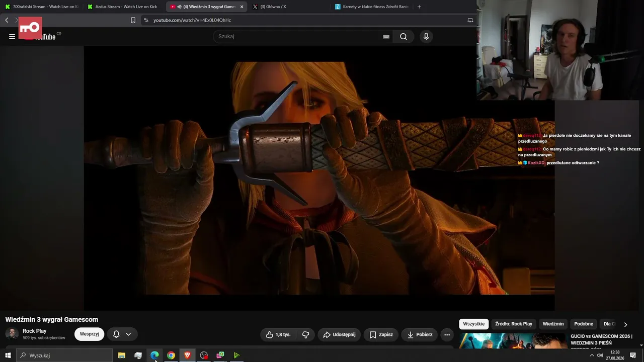The width and height of the screenshot is (644, 362).
Task: Click the cast/picture-in-picture icon in the address bar
Action: pos(470,20)
